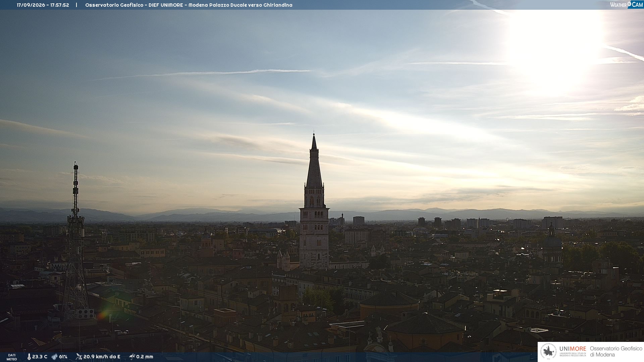The width and height of the screenshot is (644, 362).
Task: Click the lattice antenna tower on left
Action: pos(75,241)
